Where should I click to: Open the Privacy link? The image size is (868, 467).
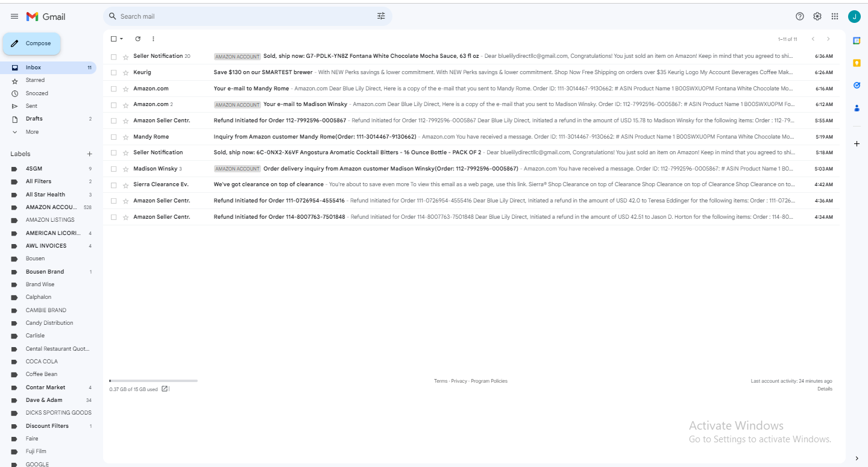pyautogui.click(x=459, y=381)
